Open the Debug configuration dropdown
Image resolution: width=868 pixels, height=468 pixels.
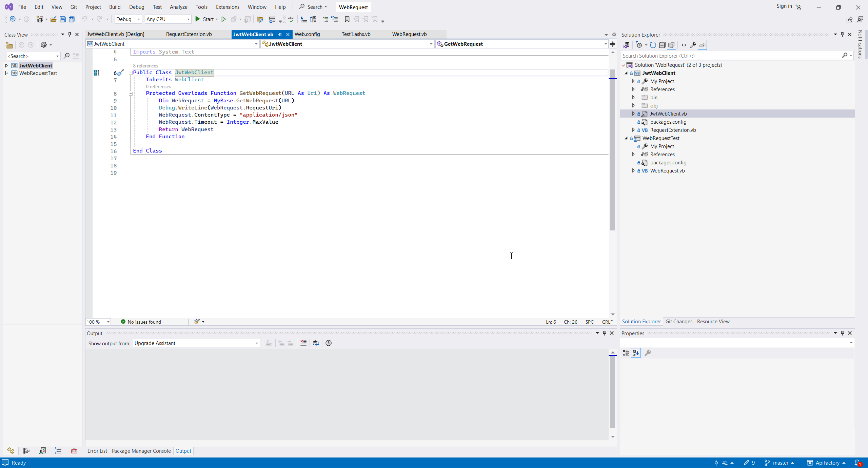pyautogui.click(x=128, y=19)
